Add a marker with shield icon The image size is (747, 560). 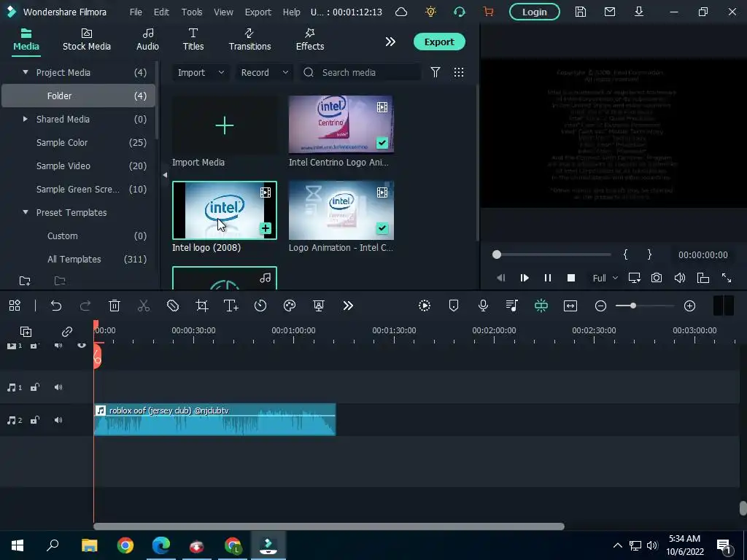[x=454, y=306]
